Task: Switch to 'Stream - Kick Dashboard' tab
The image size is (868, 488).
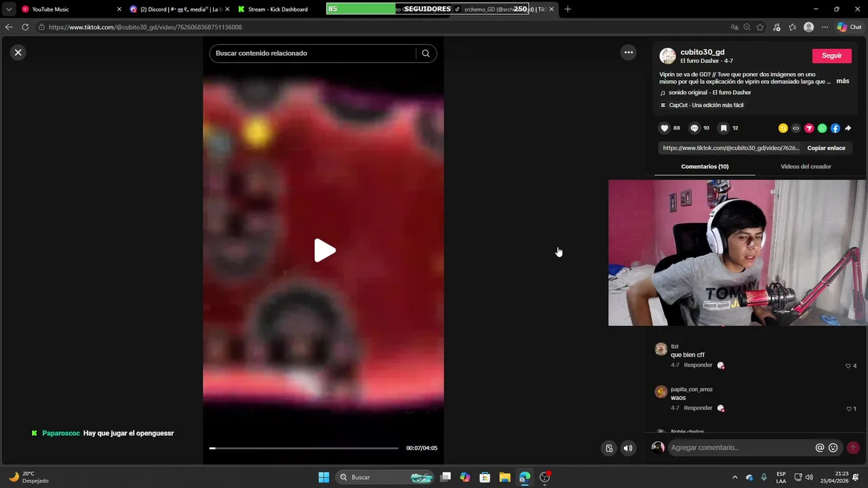Action: [278, 9]
